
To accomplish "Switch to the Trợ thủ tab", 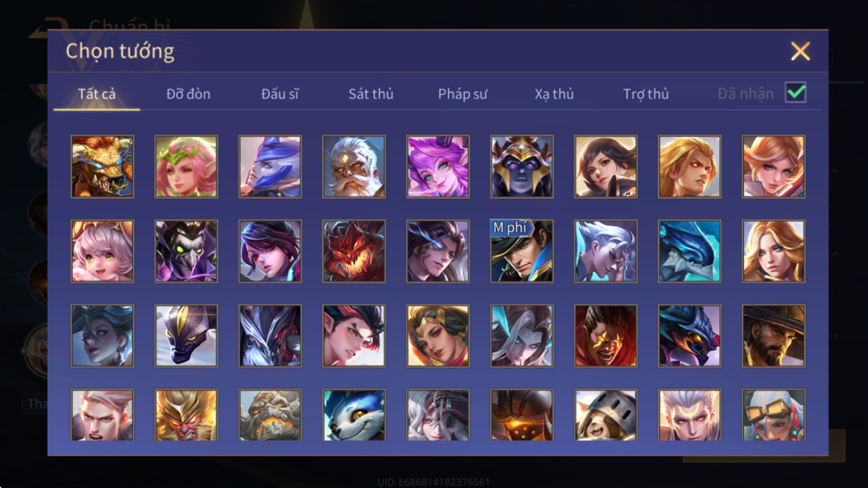I will tap(646, 94).
